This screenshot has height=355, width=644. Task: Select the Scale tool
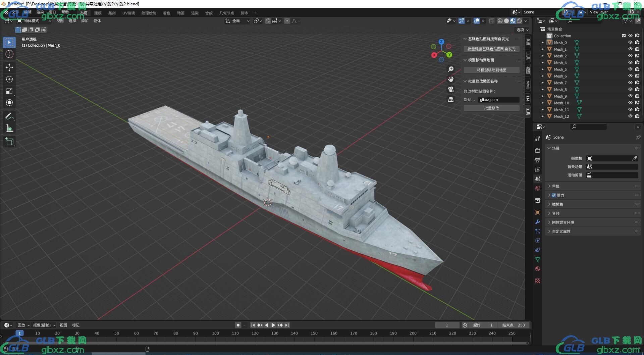coord(9,91)
